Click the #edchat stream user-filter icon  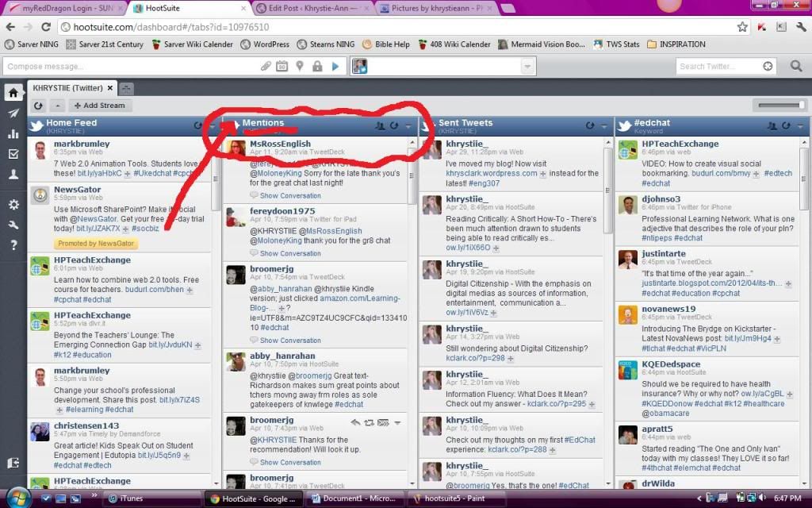tap(772, 125)
